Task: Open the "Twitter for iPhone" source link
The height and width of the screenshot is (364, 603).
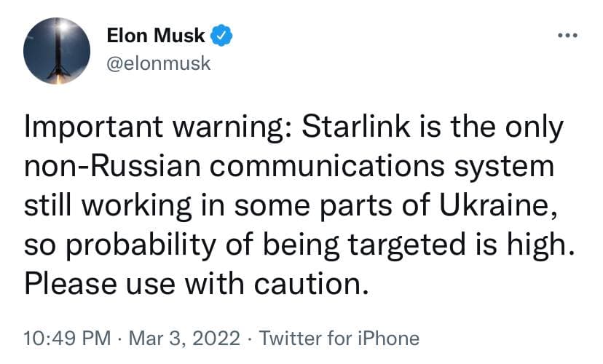Action: (339, 339)
